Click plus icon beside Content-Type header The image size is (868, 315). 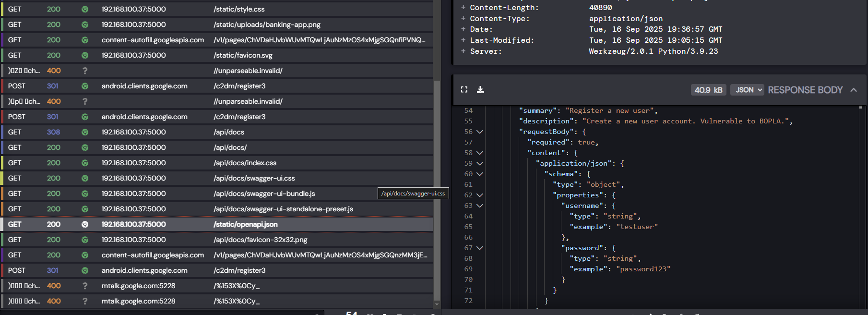463,18
